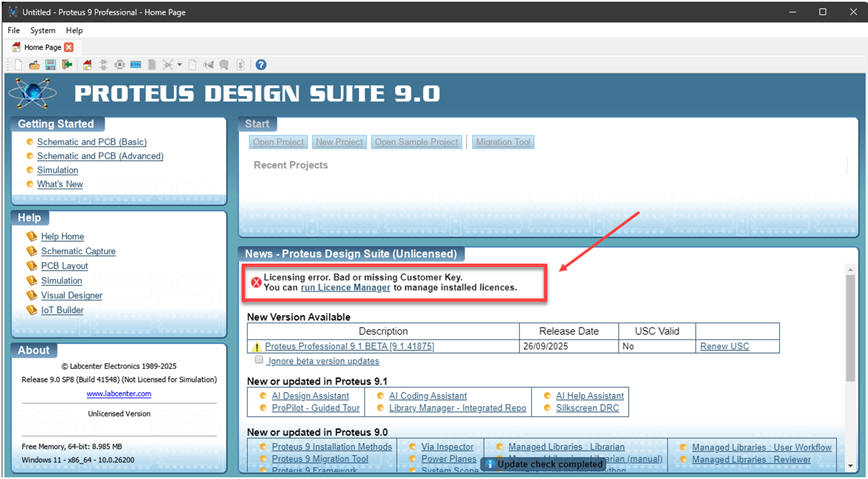The width and height of the screenshot is (868, 479).
Task: Click the blue question mark help icon
Action: point(261,65)
